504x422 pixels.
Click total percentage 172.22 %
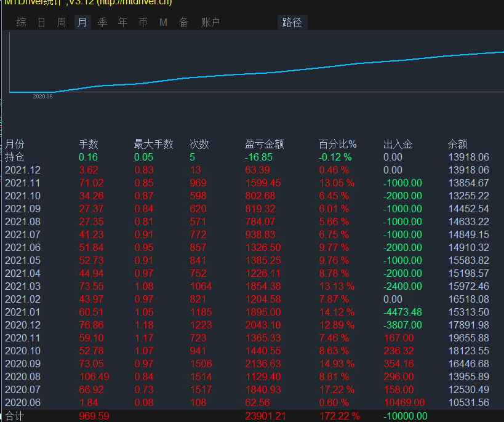tap(340, 416)
